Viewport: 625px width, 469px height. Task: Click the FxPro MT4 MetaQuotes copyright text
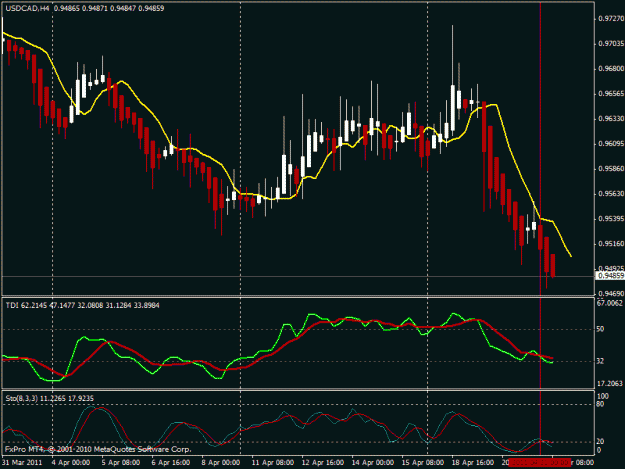pyautogui.click(x=98, y=449)
